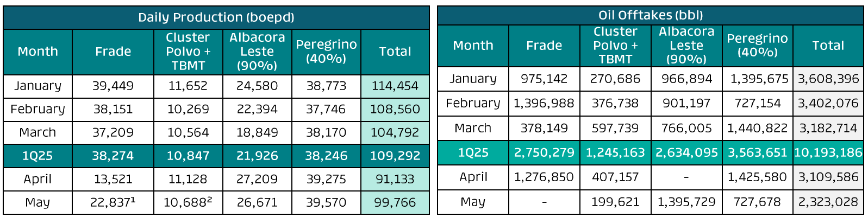
Task: Select the 1Q25 total production 109,292 cell
Action: click(395, 156)
